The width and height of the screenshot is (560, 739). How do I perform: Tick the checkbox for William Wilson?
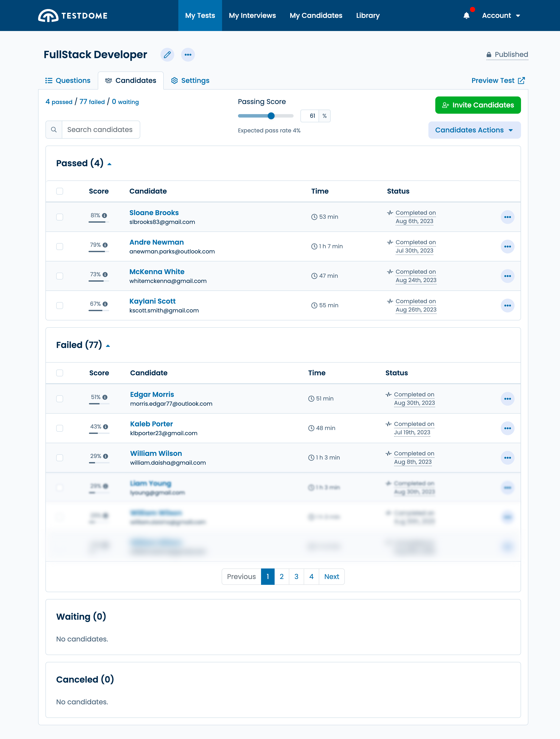[60, 458]
